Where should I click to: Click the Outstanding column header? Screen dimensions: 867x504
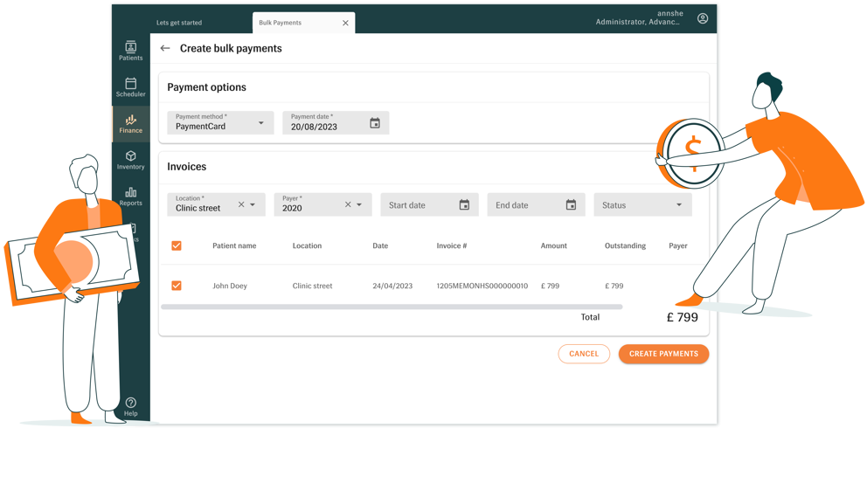coord(626,245)
